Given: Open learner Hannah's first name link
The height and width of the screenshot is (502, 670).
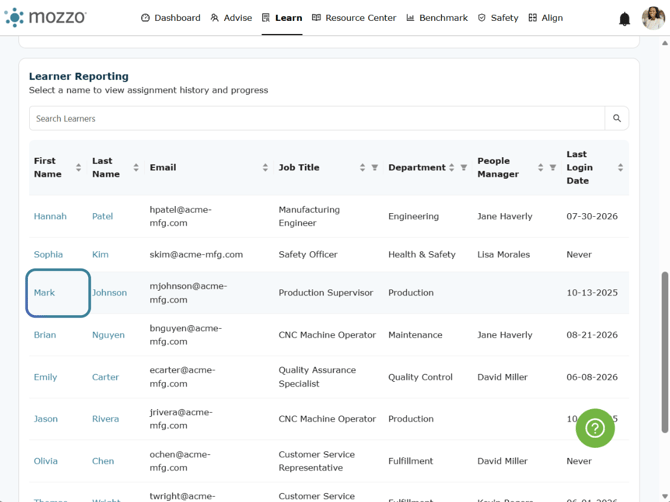Looking at the screenshot, I should click(50, 216).
